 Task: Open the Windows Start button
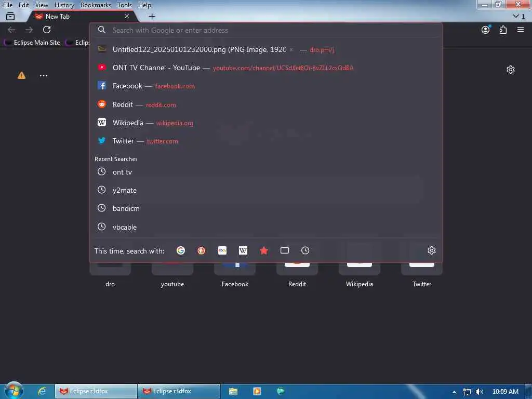click(14, 391)
